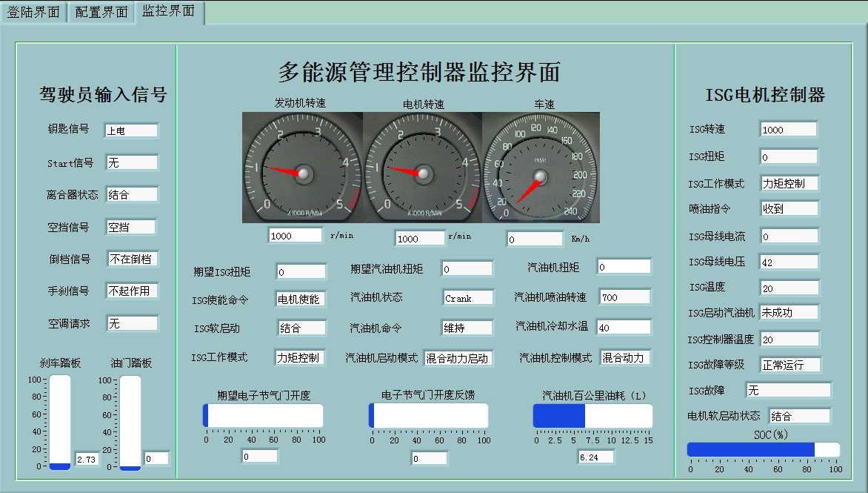Image resolution: width=868 pixels, height=493 pixels.
Task: Click the 电子节气门开度反馈 horizontal bar
Action: pyautogui.click(x=428, y=416)
